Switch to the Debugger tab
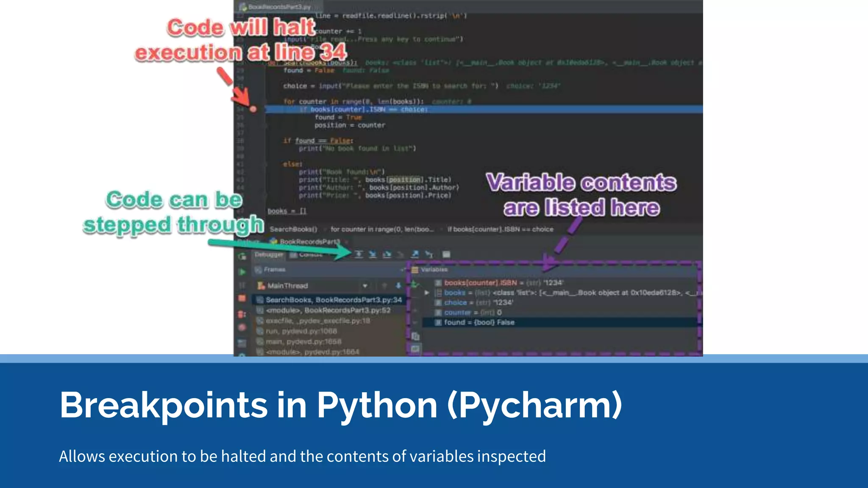Screen dimensions: 868x488 pos(269,255)
